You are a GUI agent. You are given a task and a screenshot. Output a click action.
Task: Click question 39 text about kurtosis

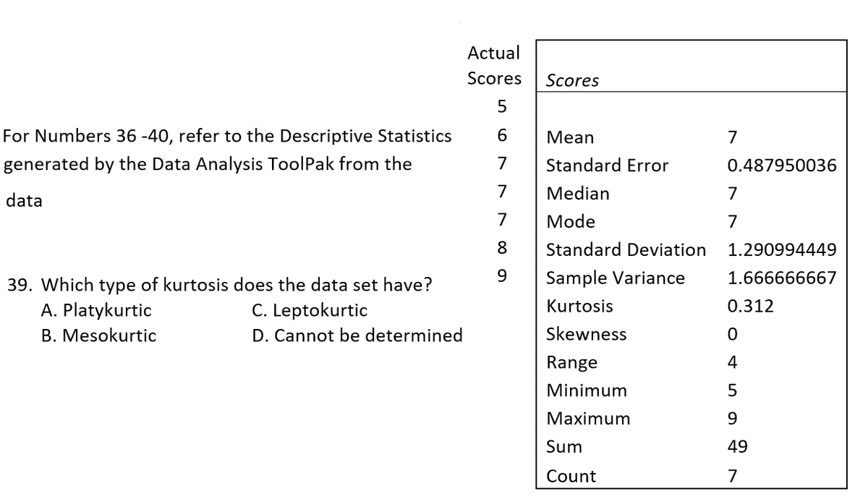(x=218, y=284)
